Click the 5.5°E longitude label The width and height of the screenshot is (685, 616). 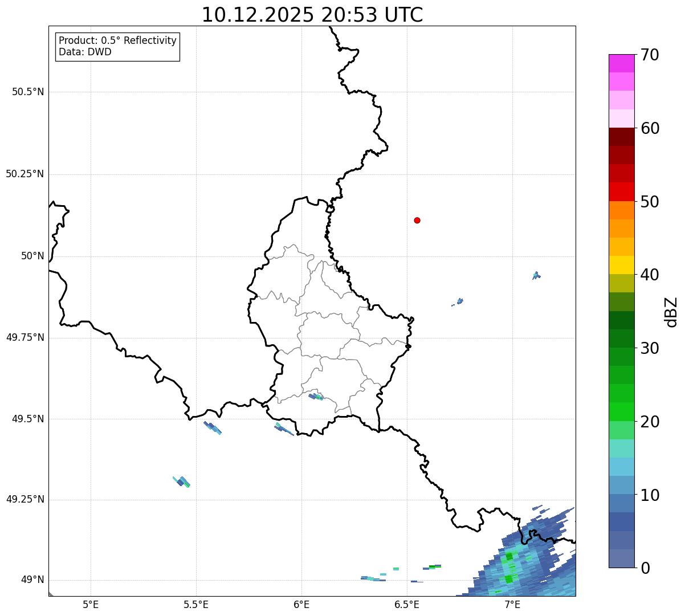tap(196, 604)
